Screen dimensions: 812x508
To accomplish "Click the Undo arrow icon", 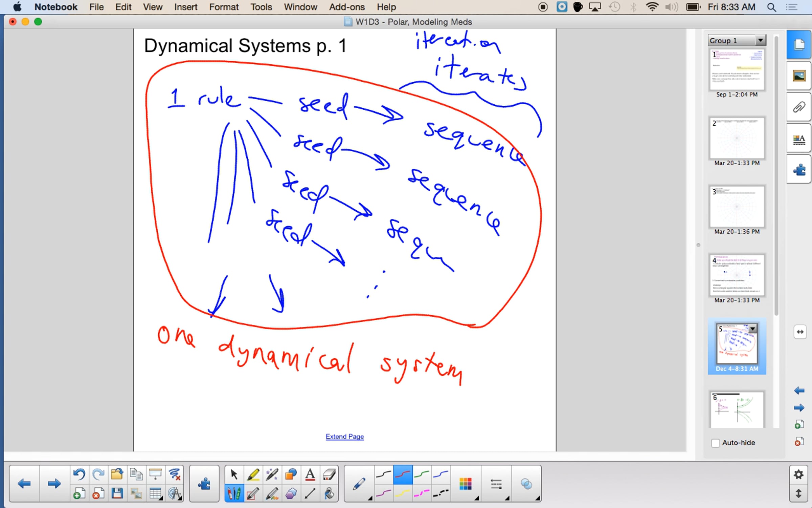I will pyautogui.click(x=79, y=474).
